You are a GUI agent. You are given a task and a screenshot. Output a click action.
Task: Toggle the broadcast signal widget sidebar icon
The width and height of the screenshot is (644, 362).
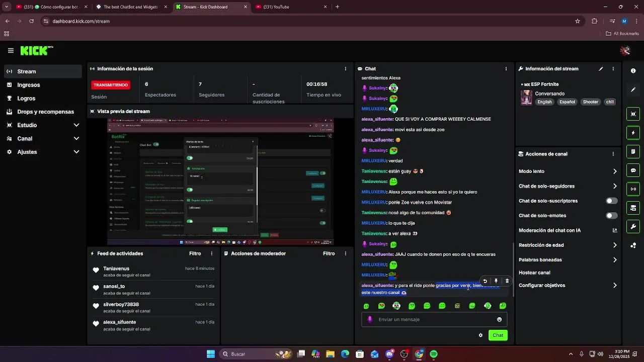click(x=633, y=189)
